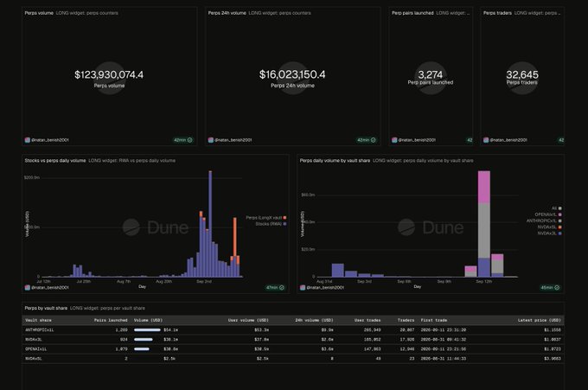Click the volume progress bar in the NVDAx3L row

[144, 339]
